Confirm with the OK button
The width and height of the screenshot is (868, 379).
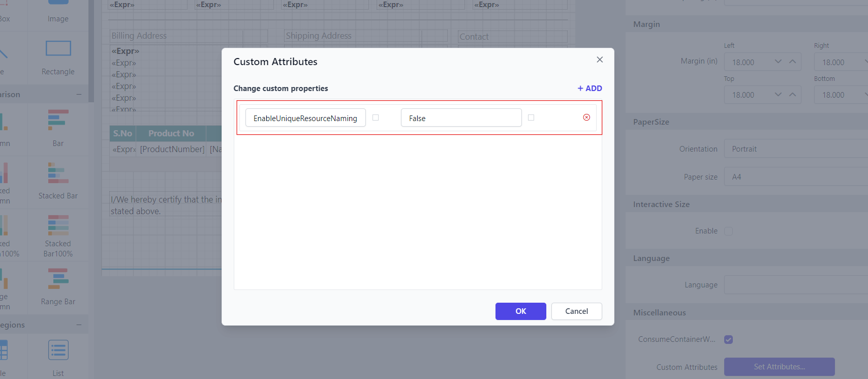coord(520,311)
